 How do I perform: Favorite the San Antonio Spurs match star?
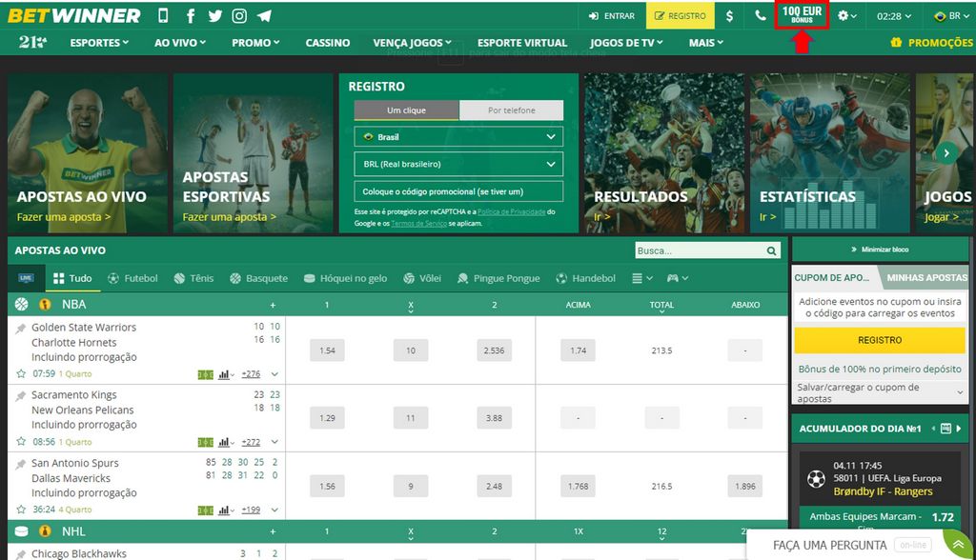[x=21, y=510]
